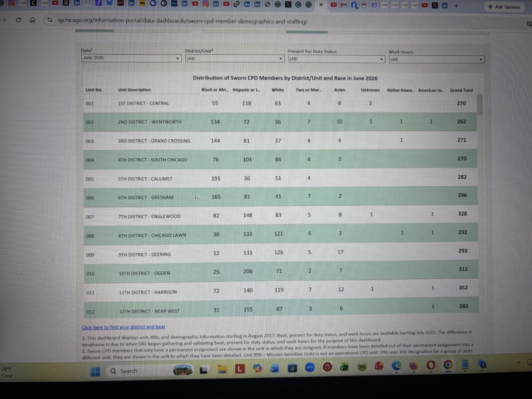Reload the page with the refresh icon
Viewport: 532px width, 399px height.
(x=18, y=20)
